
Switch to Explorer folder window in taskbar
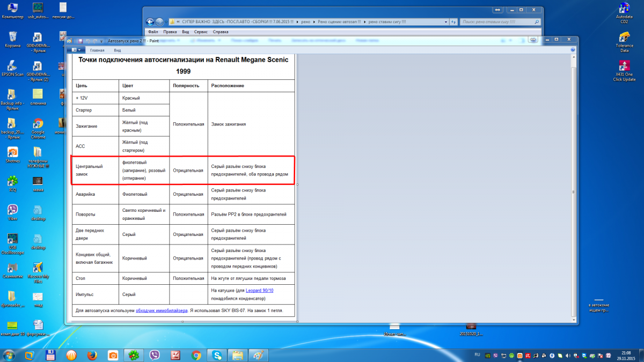pos(237,355)
